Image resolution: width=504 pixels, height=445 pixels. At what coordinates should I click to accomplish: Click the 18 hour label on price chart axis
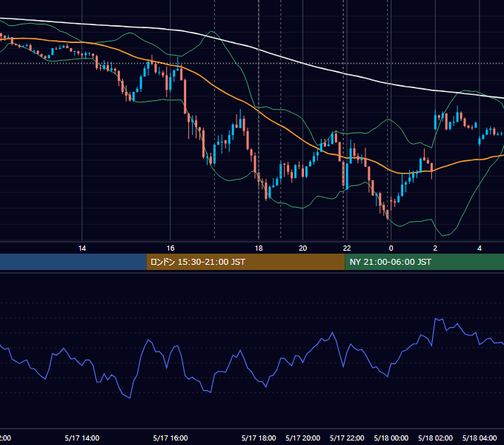[259, 248]
